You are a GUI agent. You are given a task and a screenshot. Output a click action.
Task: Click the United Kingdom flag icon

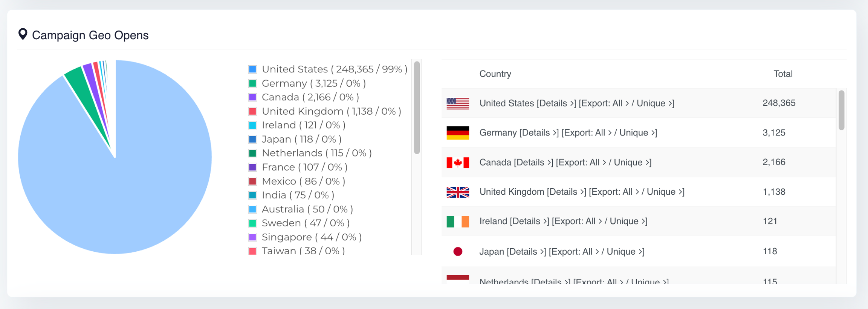(x=458, y=192)
